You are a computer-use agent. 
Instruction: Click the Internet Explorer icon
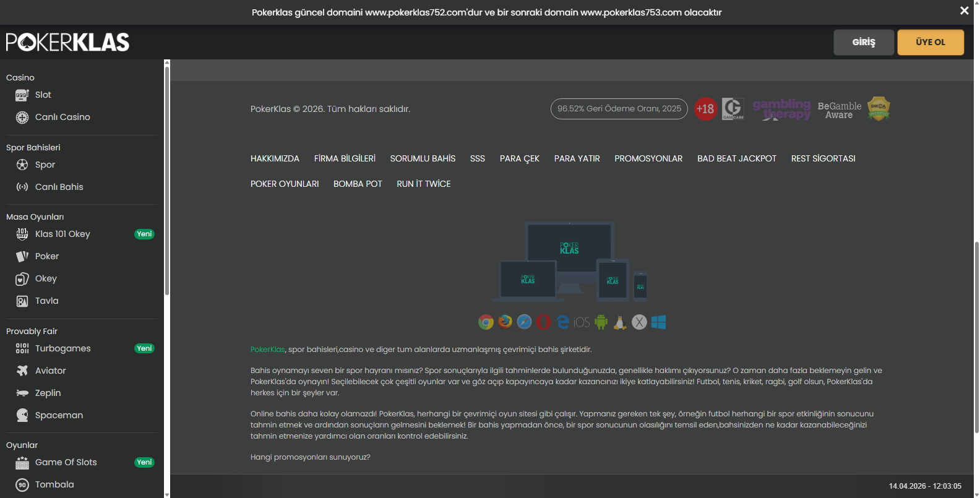[563, 322]
